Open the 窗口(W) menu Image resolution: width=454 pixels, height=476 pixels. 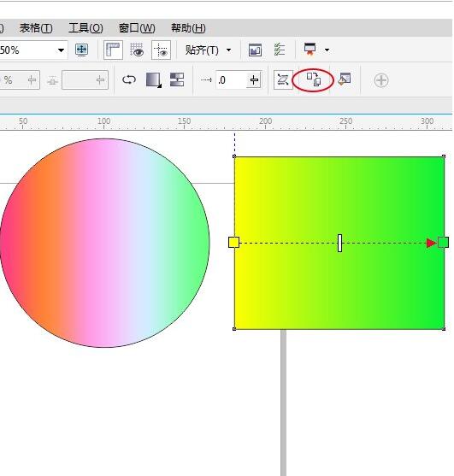tap(137, 28)
